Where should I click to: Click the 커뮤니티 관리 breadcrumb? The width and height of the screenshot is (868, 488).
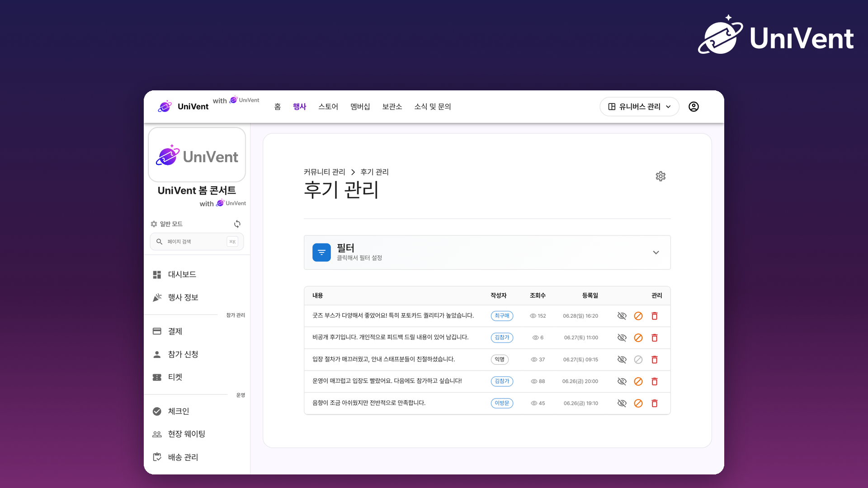tap(324, 172)
